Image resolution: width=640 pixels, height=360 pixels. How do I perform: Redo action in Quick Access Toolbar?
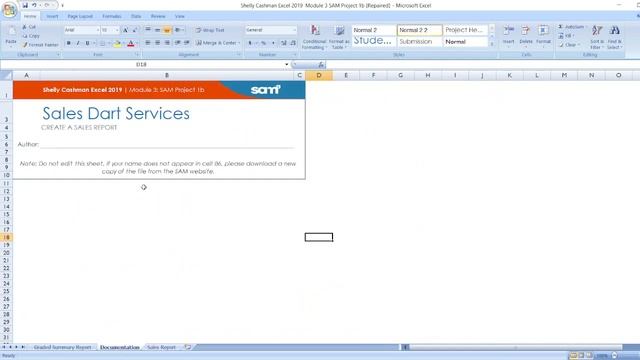coord(47,5)
